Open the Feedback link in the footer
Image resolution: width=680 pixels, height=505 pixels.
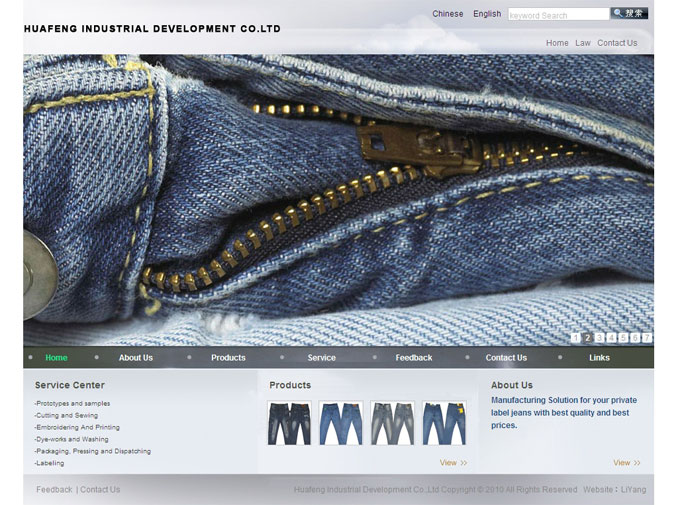54,490
